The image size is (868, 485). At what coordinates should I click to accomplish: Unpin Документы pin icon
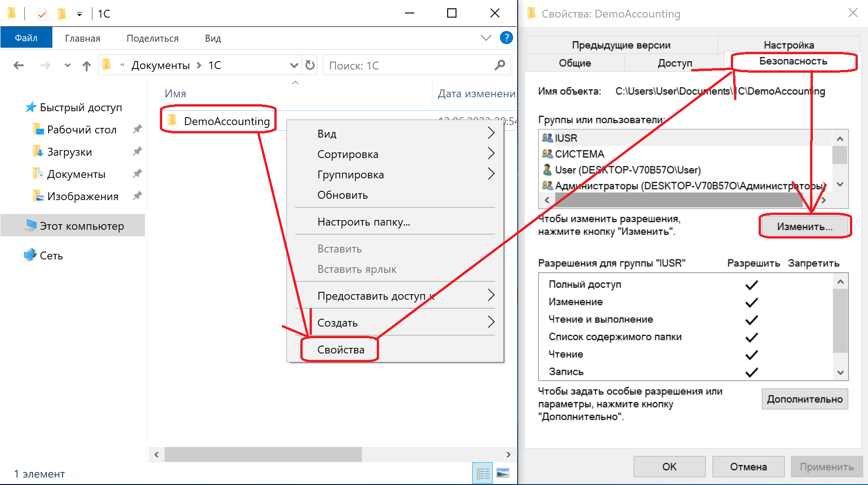click(x=137, y=174)
